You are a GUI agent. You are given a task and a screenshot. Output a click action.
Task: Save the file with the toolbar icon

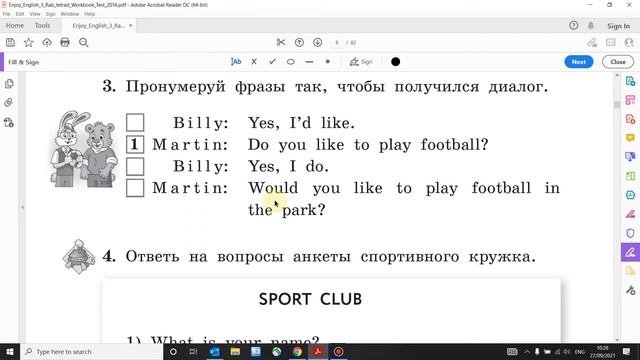pos(10,42)
